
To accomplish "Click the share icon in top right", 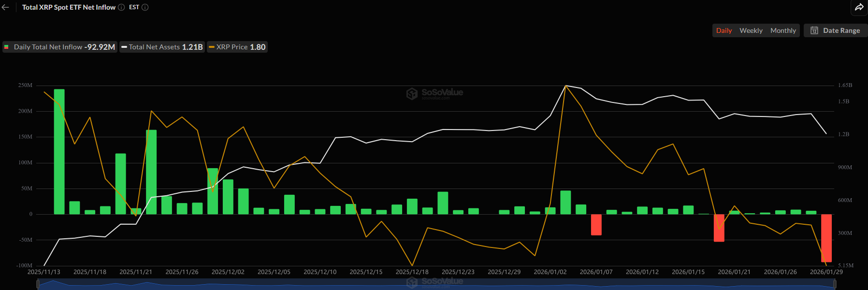I will 859,7.
